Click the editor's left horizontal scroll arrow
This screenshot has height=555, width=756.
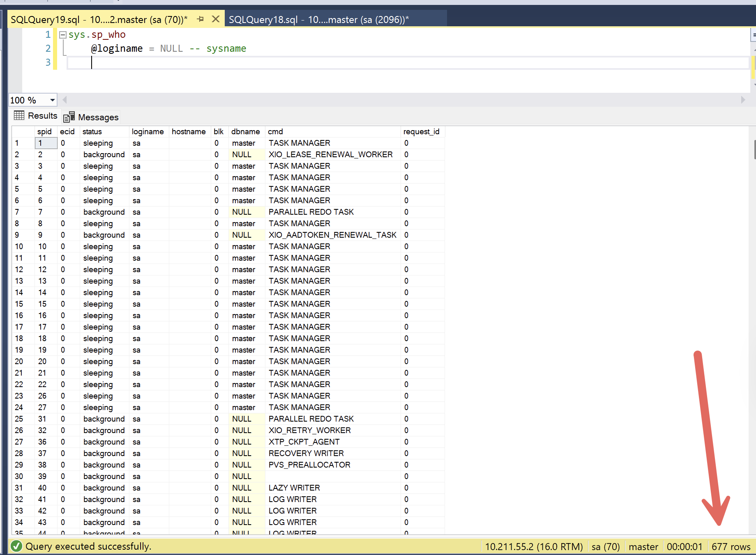click(x=65, y=100)
